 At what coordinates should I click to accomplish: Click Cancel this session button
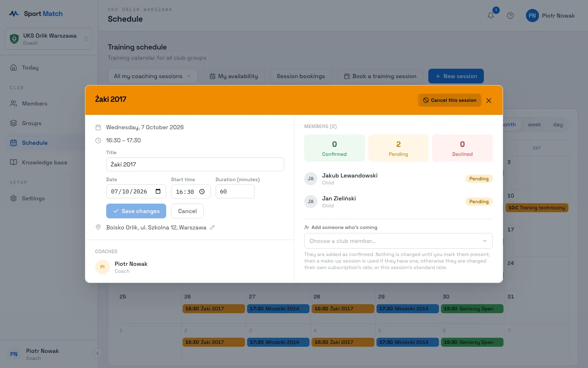[450, 100]
